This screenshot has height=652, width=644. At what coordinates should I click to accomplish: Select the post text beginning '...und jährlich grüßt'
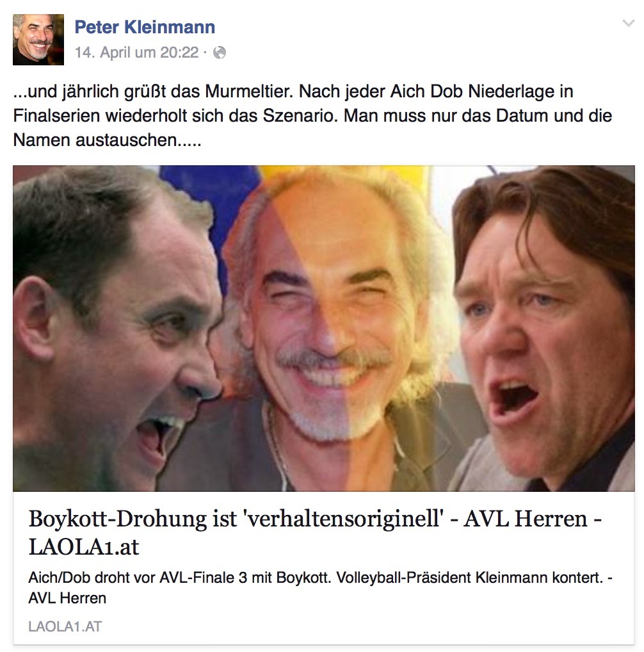tap(312, 115)
